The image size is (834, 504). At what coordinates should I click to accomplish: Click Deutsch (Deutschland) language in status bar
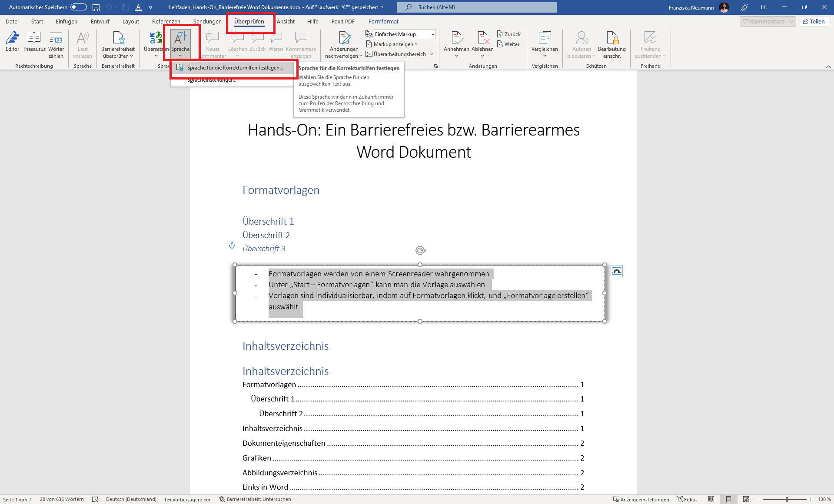coord(131,499)
